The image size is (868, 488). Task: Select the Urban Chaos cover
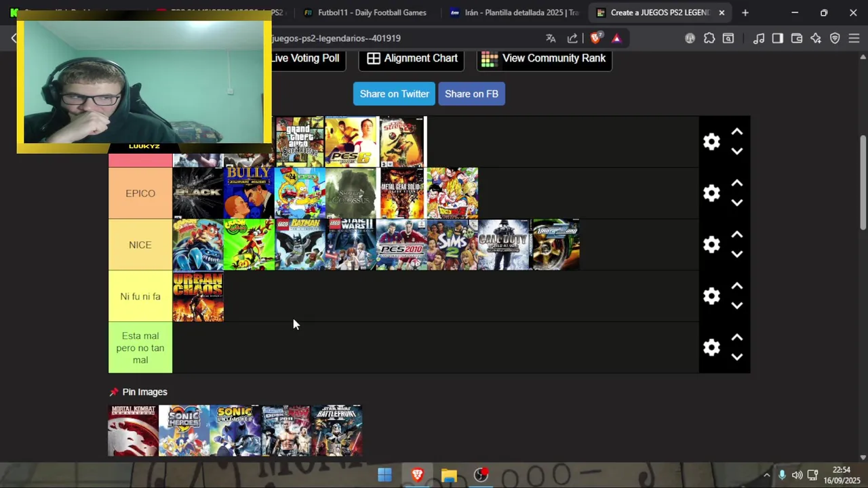coord(198,296)
